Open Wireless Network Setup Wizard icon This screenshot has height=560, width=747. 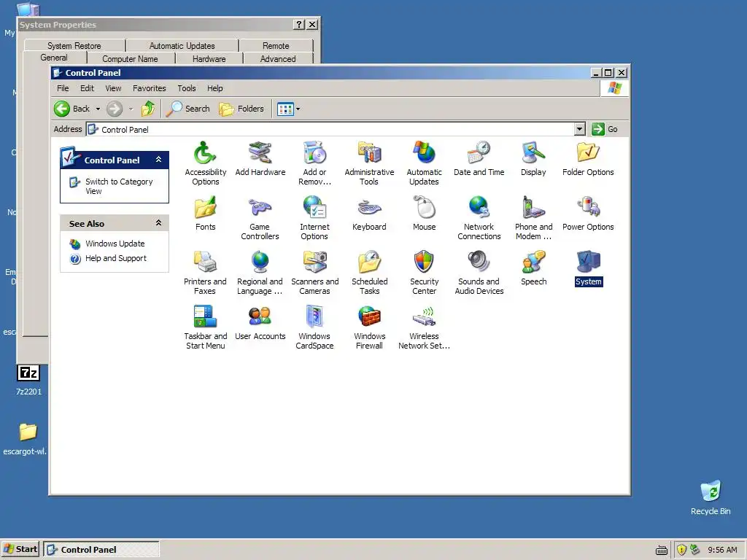click(424, 327)
